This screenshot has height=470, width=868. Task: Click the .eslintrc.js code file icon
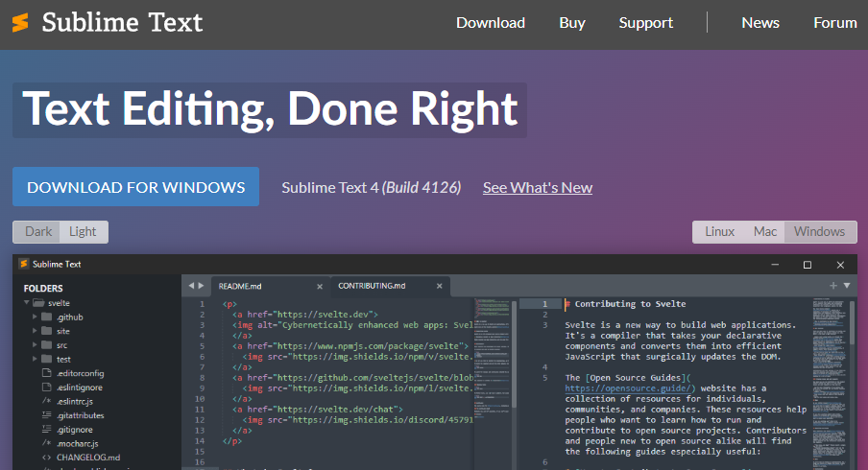(46, 401)
